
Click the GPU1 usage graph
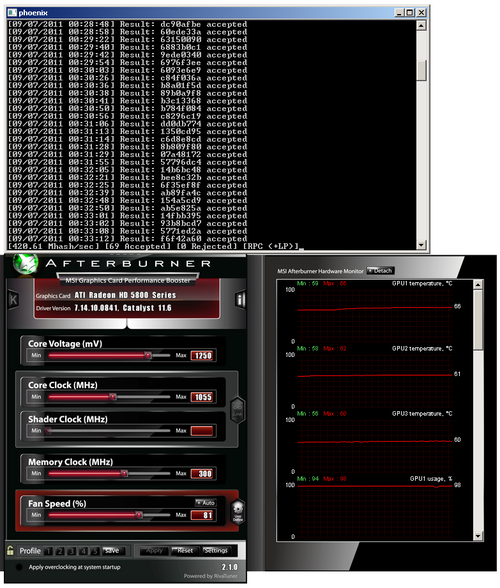tap(375, 510)
